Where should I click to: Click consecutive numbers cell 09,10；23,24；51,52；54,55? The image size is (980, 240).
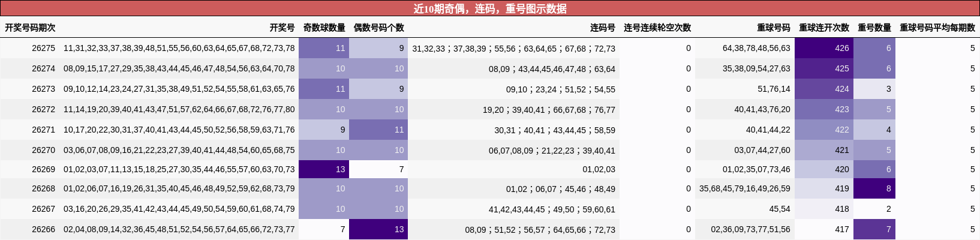click(x=513, y=89)
